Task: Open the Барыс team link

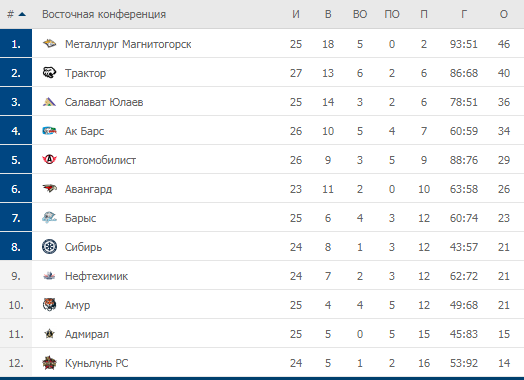Action: pos(81,218)
